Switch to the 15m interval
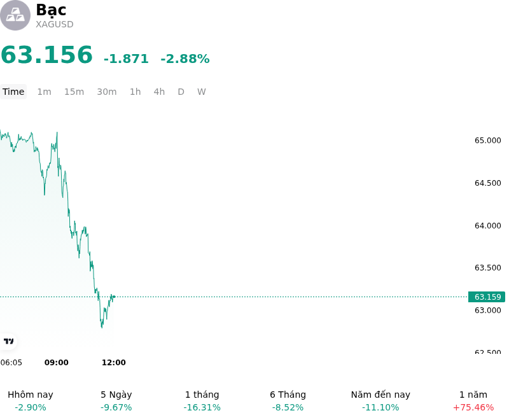The image size is (509, 420). [x=74, y=92]
